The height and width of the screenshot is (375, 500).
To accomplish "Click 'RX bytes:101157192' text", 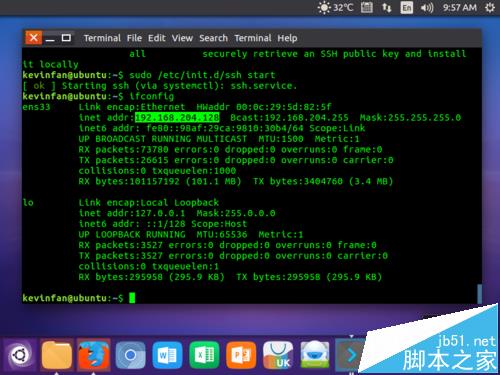I will pos(129,181).
